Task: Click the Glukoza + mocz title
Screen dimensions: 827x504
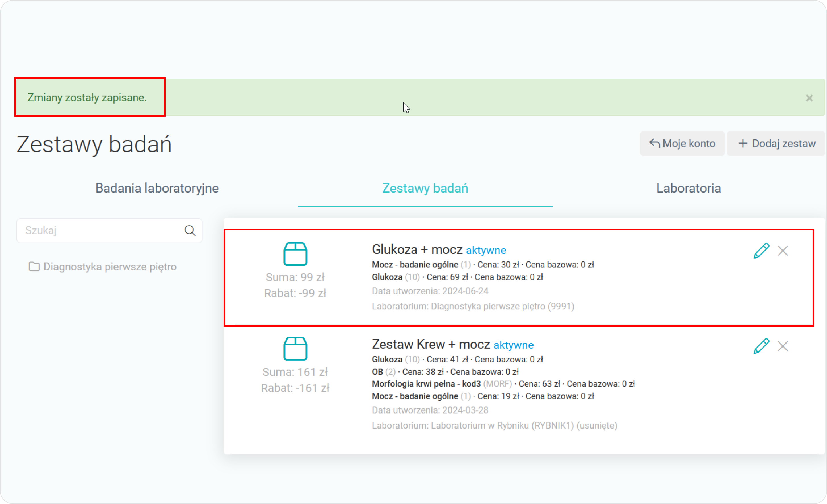Action: (417, 249)
